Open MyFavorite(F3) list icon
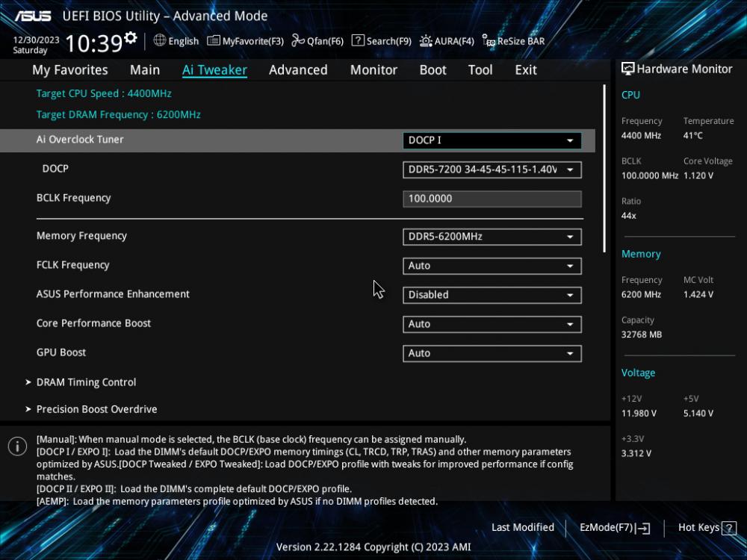Image resolution: width=747 pixels, height=560 pixels. (x=214, y=41)
